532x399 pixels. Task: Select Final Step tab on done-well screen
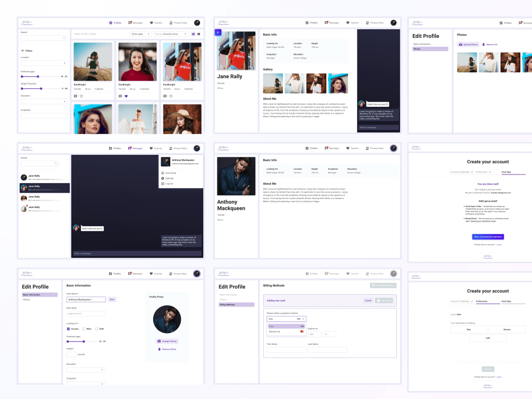513,172
